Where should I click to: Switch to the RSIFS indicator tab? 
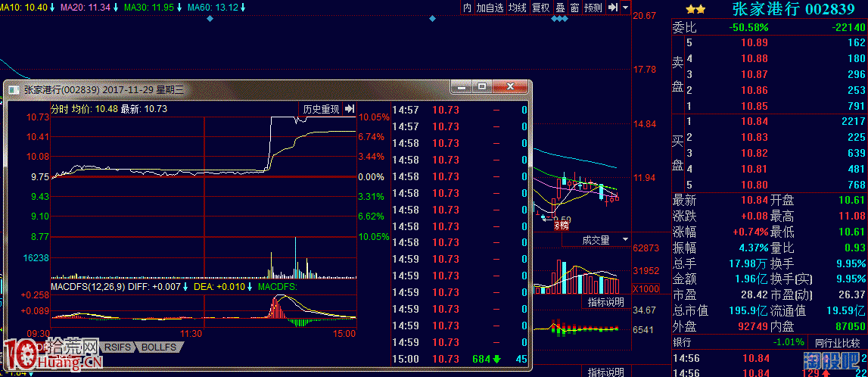[x=117, y=347]
